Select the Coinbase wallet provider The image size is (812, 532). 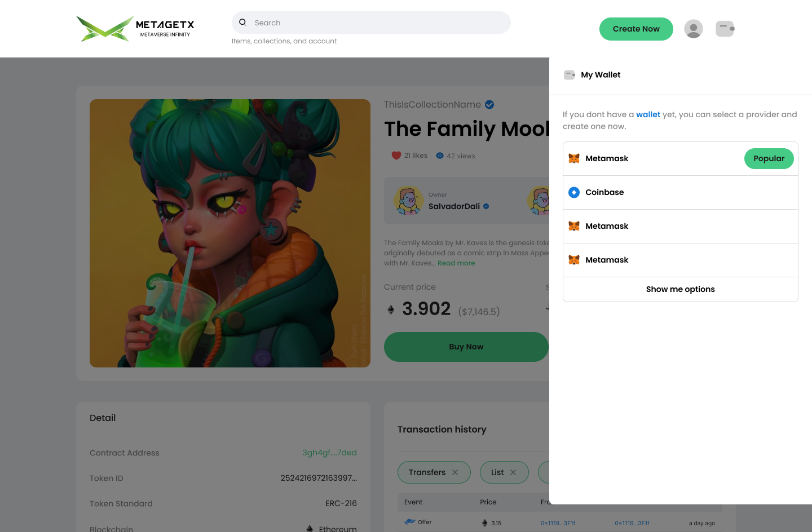680,192
